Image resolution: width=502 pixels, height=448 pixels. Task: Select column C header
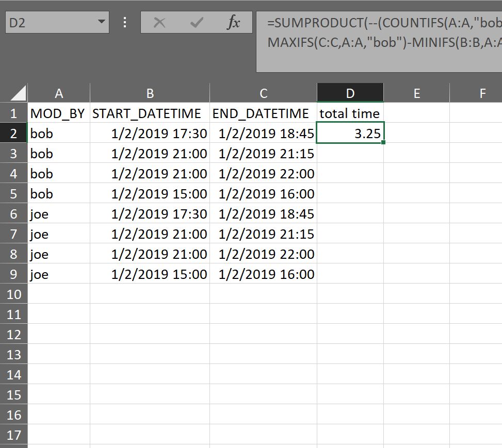tap(264, 93)
